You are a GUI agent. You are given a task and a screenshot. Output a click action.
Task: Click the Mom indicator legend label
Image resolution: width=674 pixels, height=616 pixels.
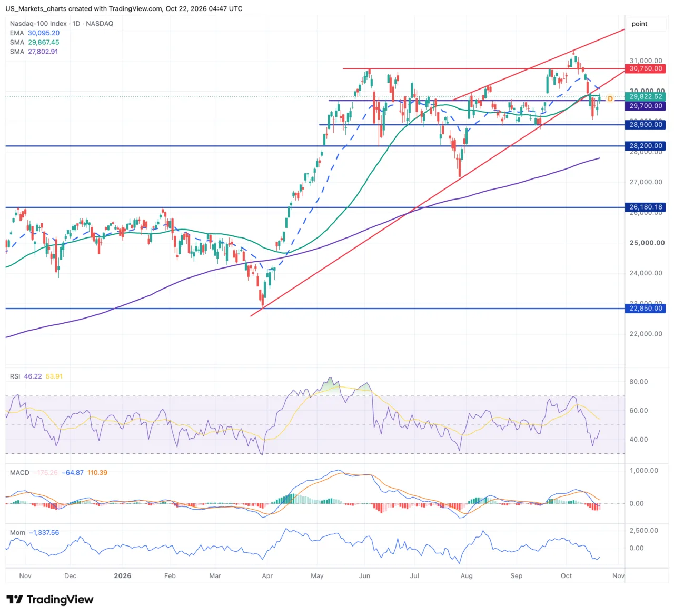pyautogui.click(x=17, y=533)
